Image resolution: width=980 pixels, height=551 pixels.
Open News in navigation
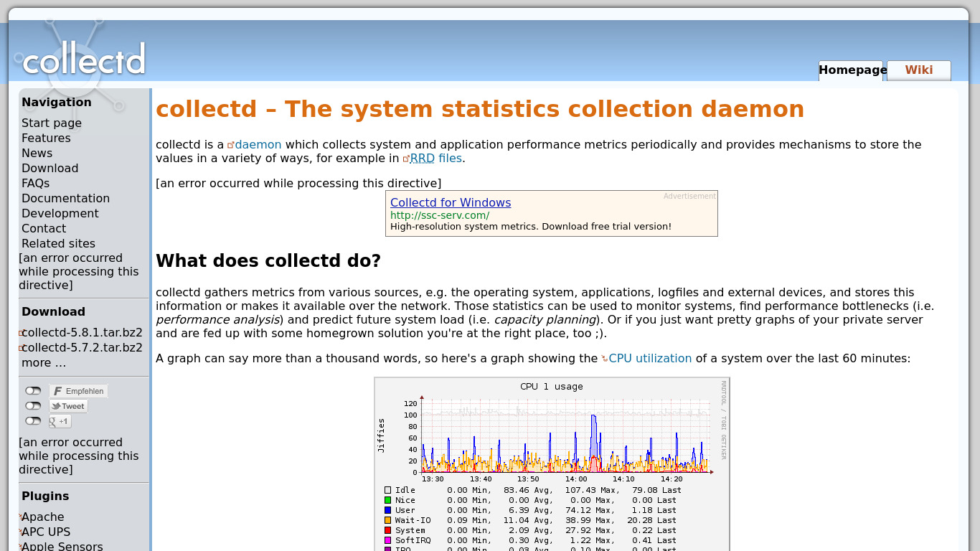[37, 153]
